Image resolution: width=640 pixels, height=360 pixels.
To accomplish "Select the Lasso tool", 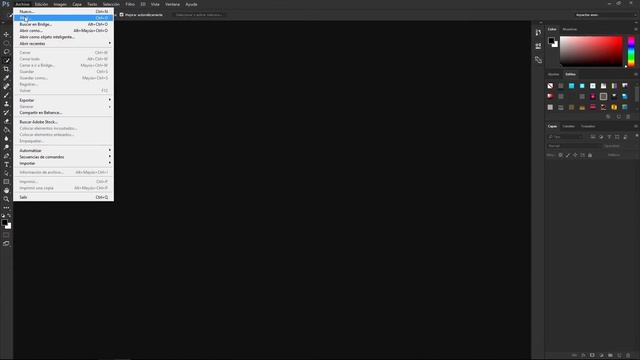I will 6,52.
